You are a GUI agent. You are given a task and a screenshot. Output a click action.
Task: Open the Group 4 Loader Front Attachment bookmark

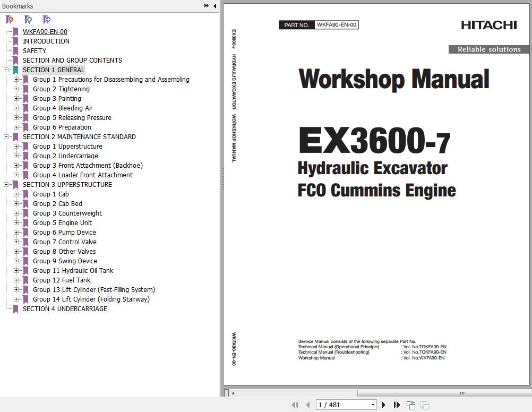pos(83,175)
